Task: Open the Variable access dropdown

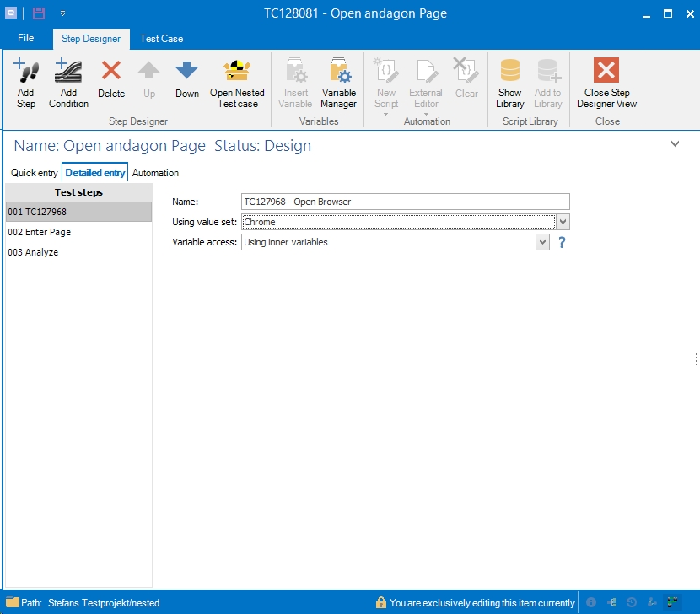Action: 542,242
